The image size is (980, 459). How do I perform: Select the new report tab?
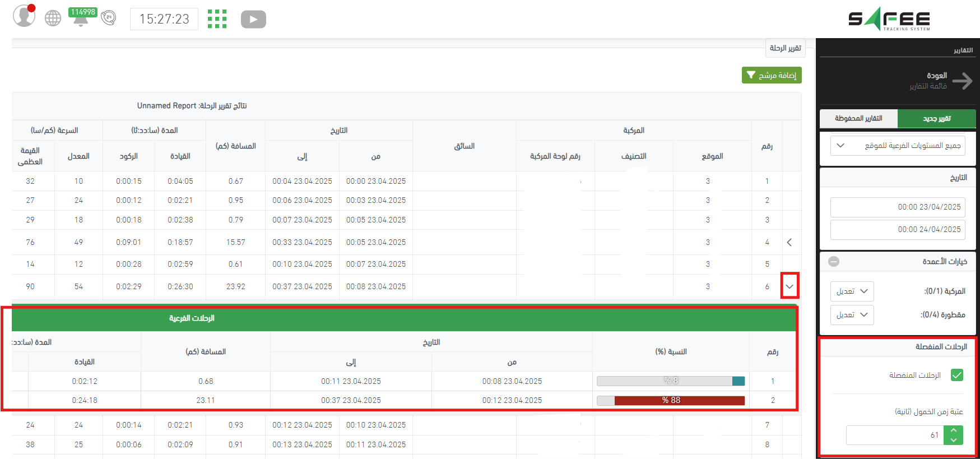click(936, 118)
